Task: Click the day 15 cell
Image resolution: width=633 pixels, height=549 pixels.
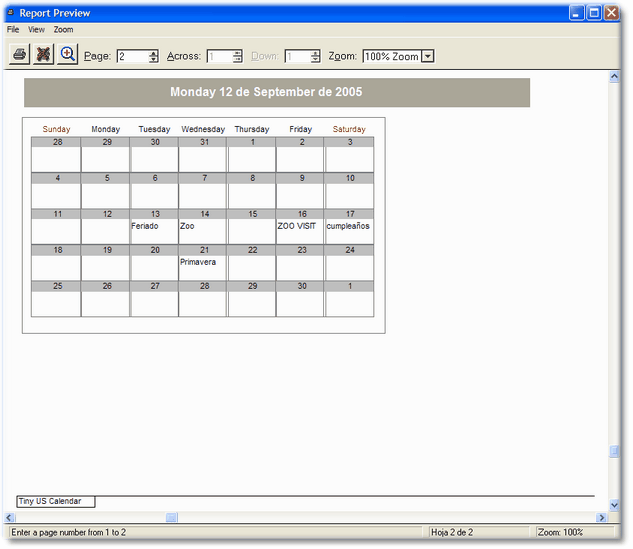Action: click(x=252, y=226)
